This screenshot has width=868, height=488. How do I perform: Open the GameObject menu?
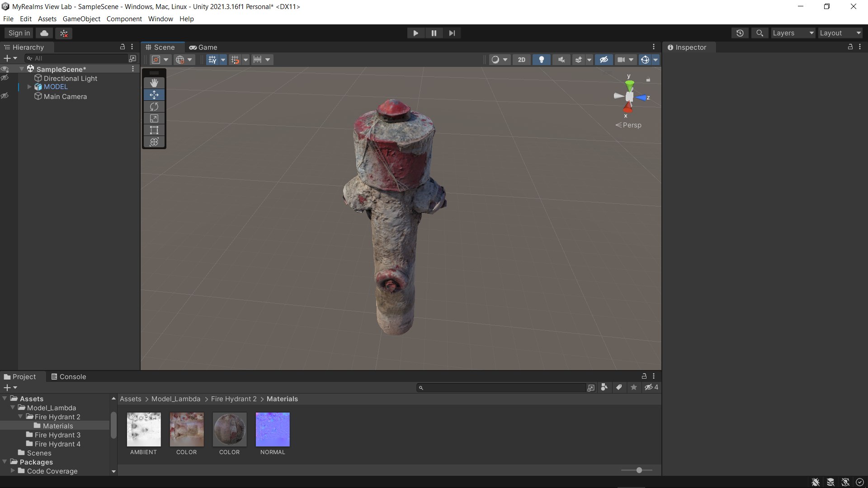pos(81,19)
